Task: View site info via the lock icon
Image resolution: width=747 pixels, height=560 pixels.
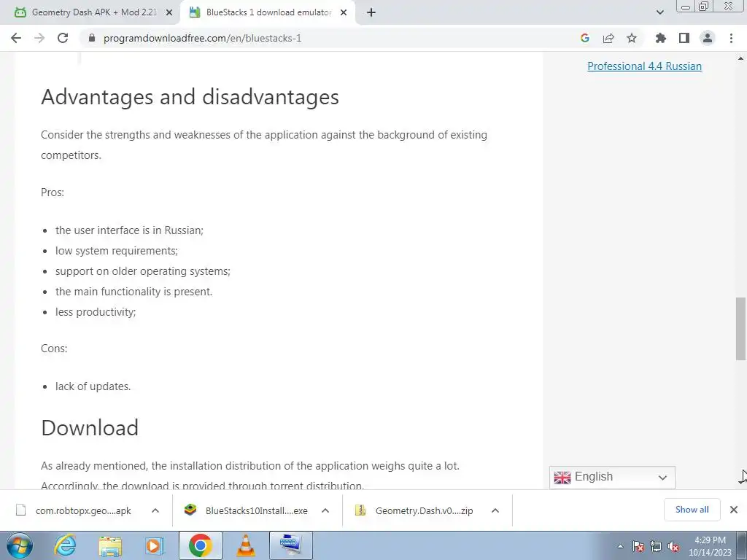Action: tap(92, 38)
